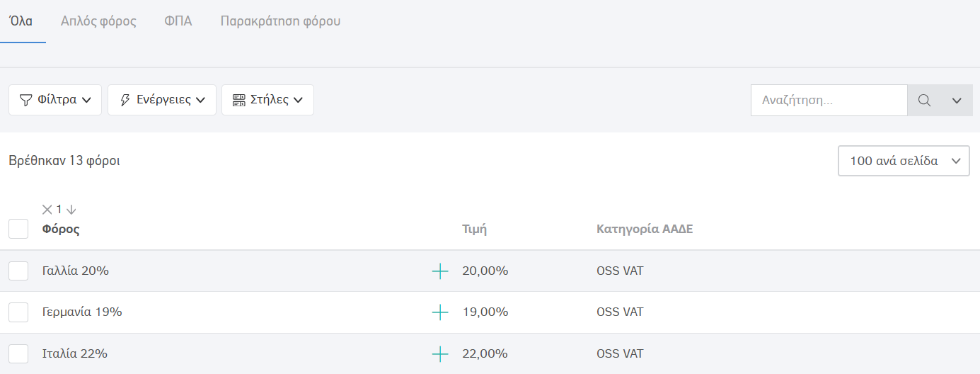Expand advanced search options chevron
This screenshot has width=980, height=374.
point(957,101)
